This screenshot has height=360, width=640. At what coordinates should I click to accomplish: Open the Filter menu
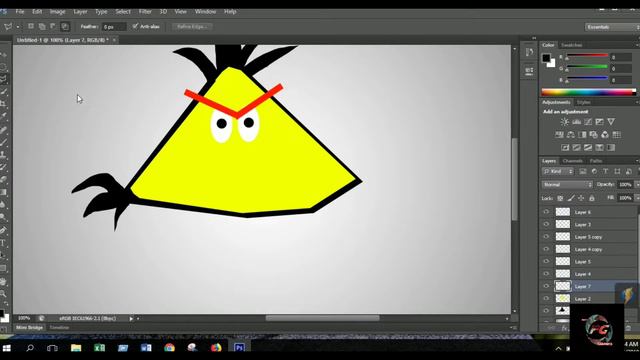[x=145, y=11]
